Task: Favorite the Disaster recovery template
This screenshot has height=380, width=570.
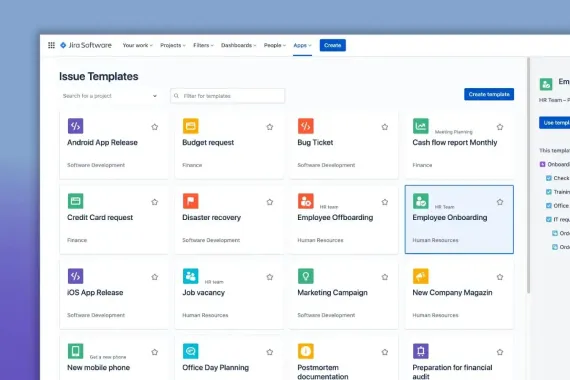Action: coord(270,202)
